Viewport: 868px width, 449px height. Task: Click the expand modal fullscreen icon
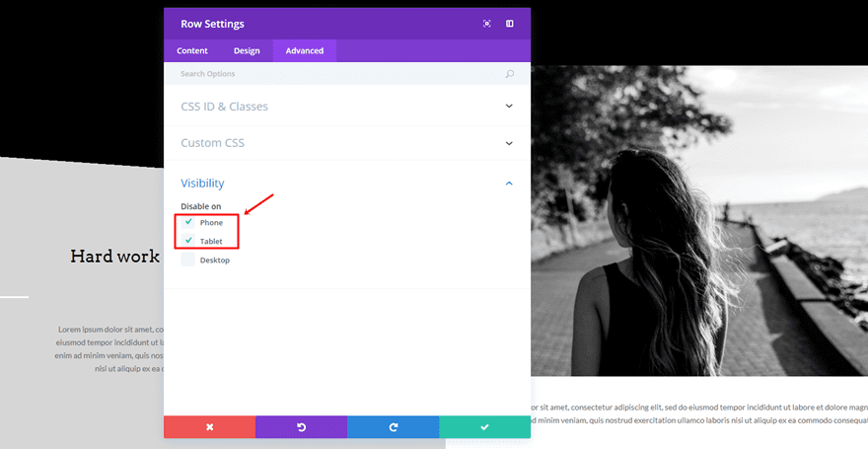pyautogui.click(x=486, y=24)
